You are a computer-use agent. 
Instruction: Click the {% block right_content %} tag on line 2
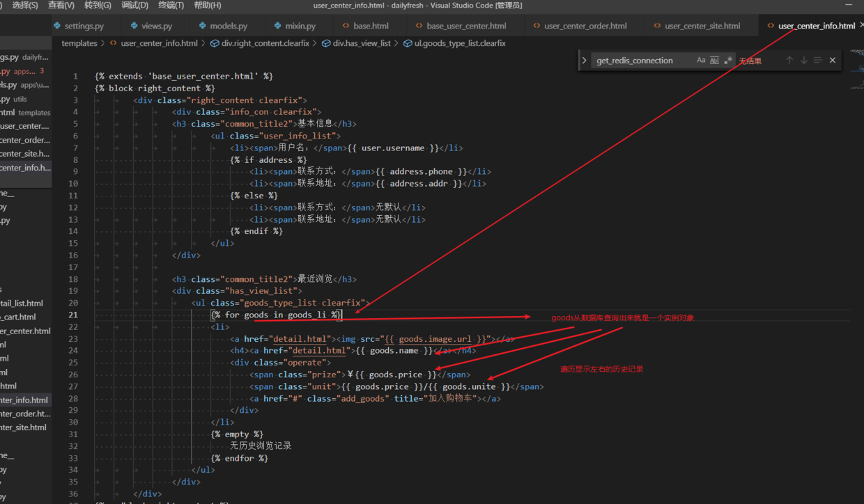tap(155, 88)
